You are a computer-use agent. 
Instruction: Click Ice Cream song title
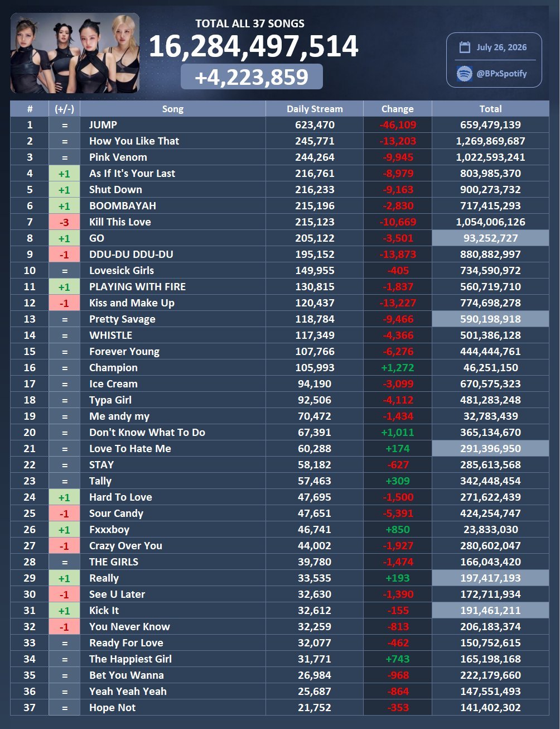(x=113, y=384)
